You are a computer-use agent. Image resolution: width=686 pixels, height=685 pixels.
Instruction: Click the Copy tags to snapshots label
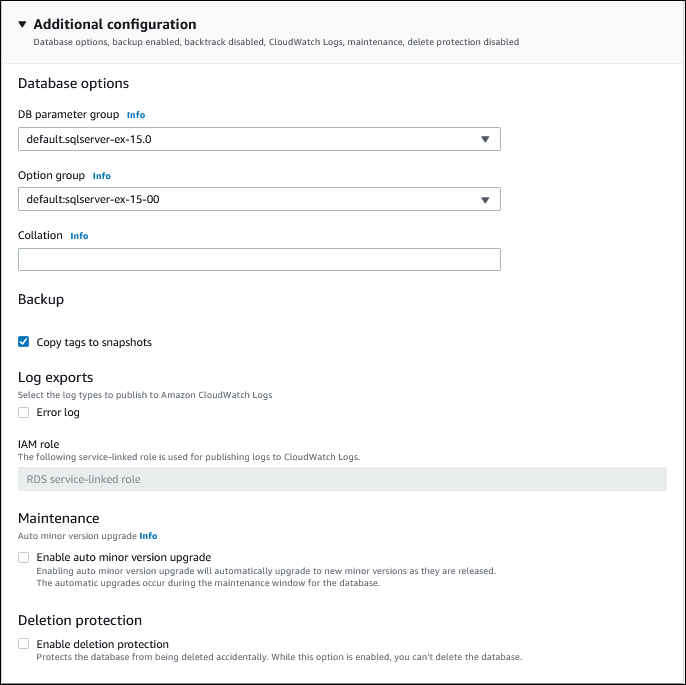[x=94, y=342]
